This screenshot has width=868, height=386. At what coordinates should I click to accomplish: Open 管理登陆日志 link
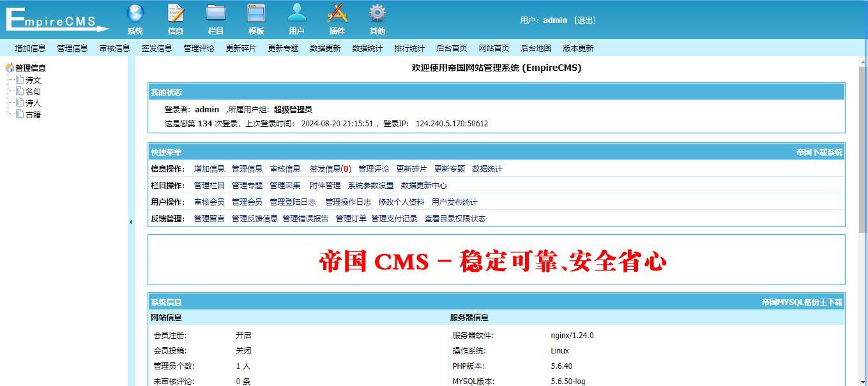(x=293, y=202)
